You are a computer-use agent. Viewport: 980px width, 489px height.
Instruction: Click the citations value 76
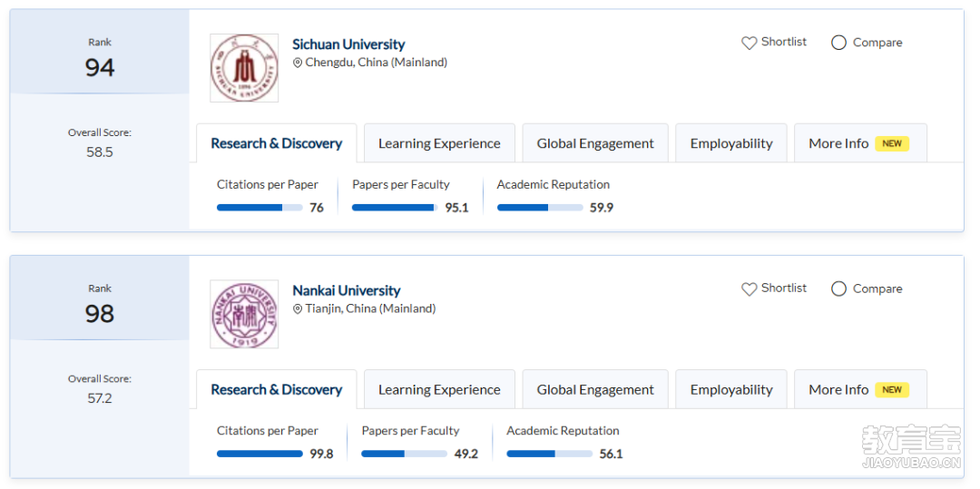coord(317,208)
